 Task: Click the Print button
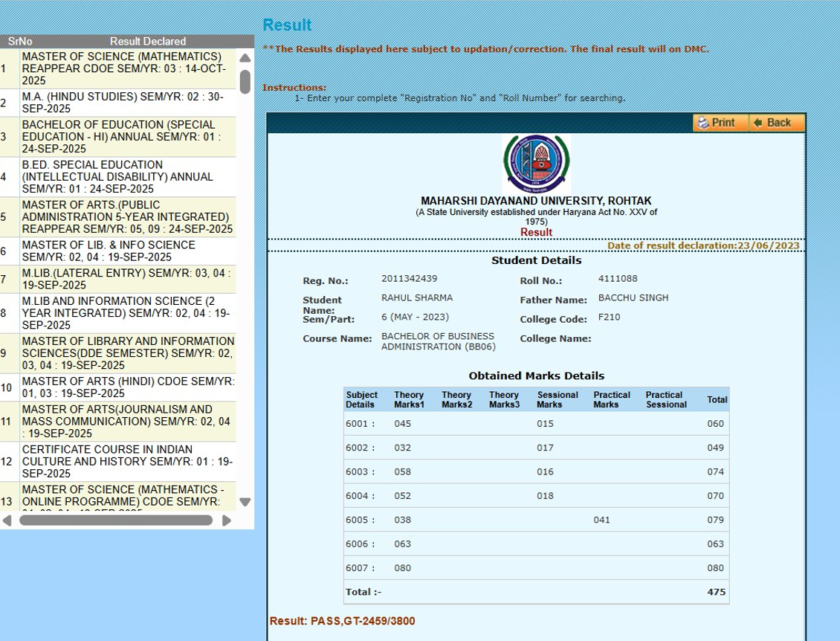pyautogui.click(x=720, y=123)
